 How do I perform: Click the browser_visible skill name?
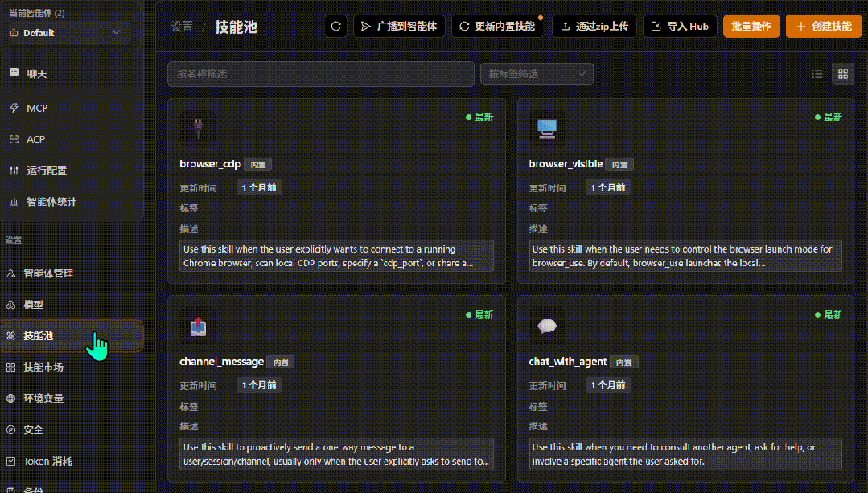pos(566,164)
